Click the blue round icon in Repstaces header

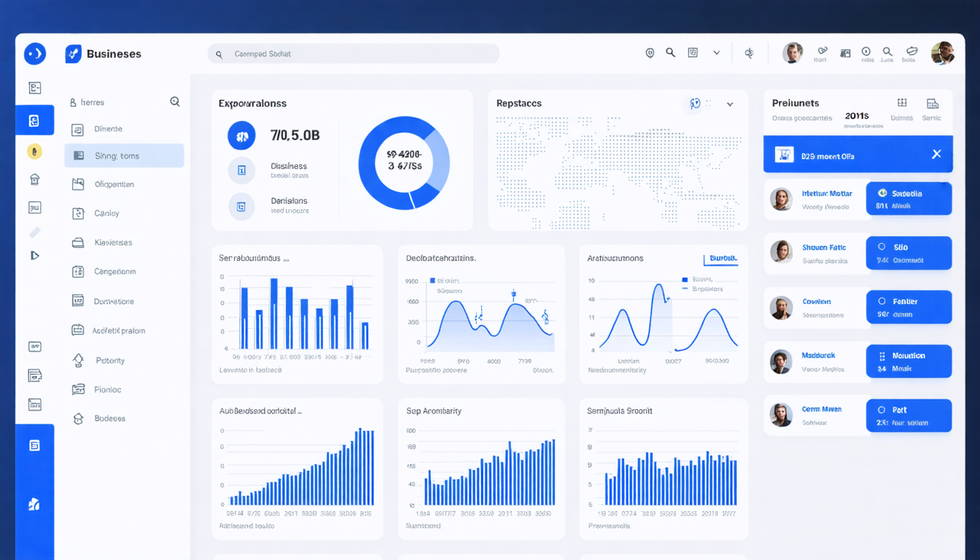click(x=695, y=104)
